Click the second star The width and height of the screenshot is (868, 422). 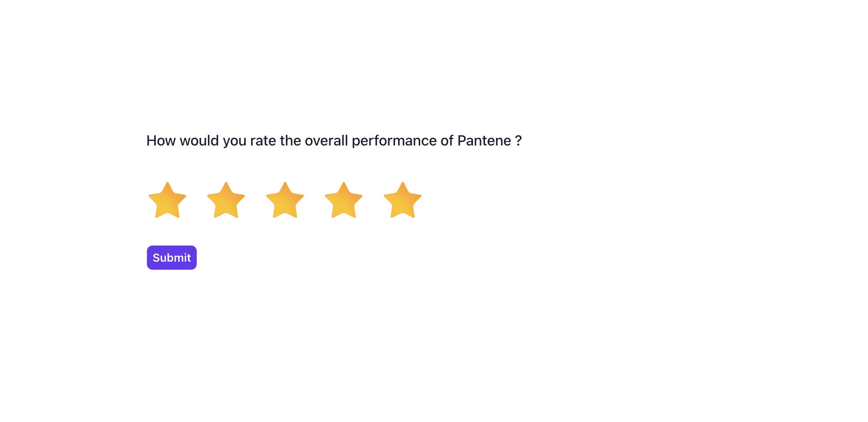click(226, 201)
